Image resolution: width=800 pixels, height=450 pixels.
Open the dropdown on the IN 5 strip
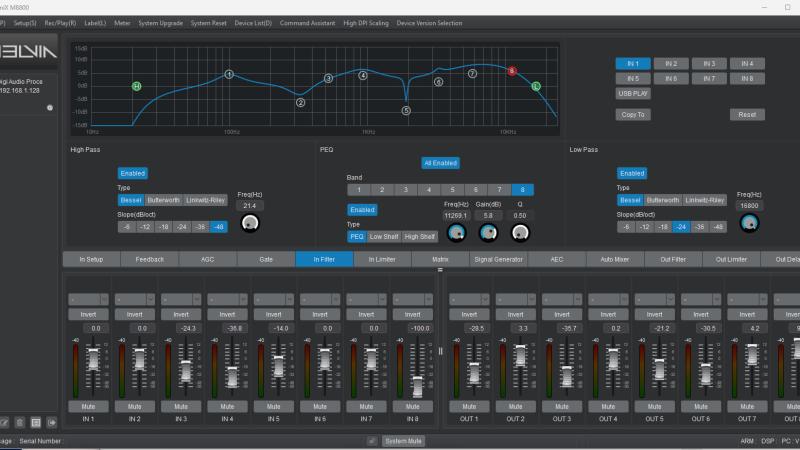pos(273,299)
